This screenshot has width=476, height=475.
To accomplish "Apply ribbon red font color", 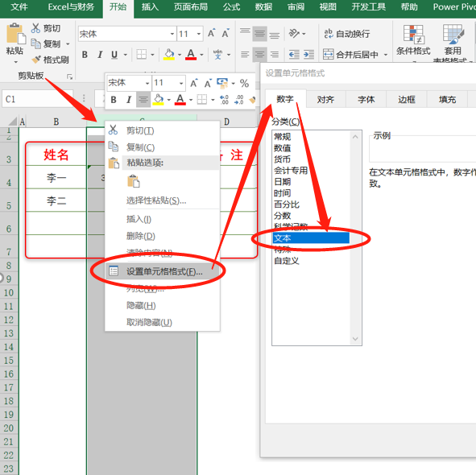I will 191,55.
